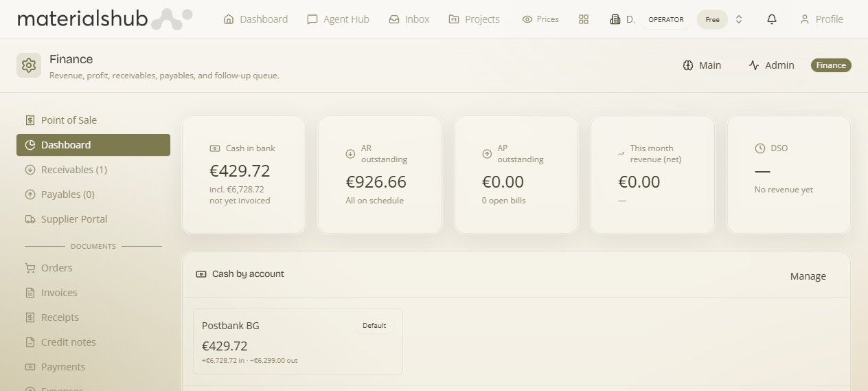This screenshot has height=391, width=868.
Task: Click '0 open bills' text
Action: 505,201
